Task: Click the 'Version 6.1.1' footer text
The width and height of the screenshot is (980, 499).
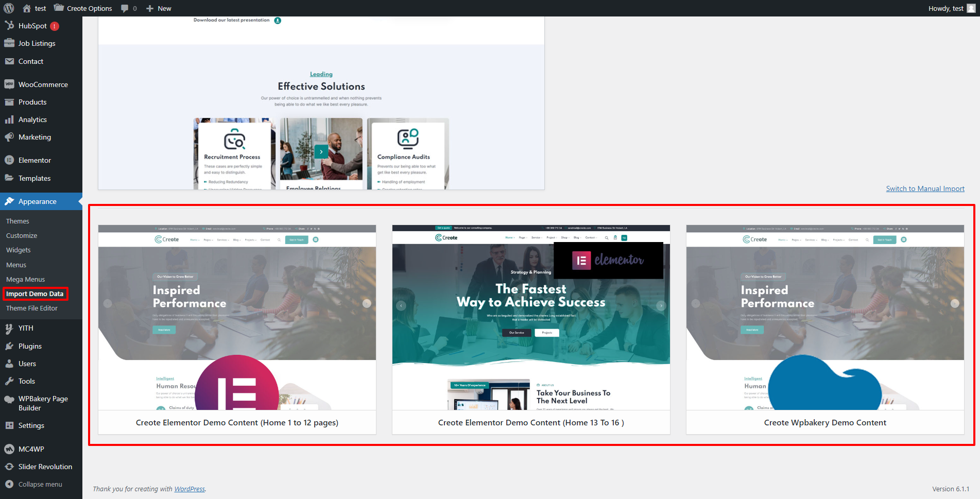Action: [951, 489]
